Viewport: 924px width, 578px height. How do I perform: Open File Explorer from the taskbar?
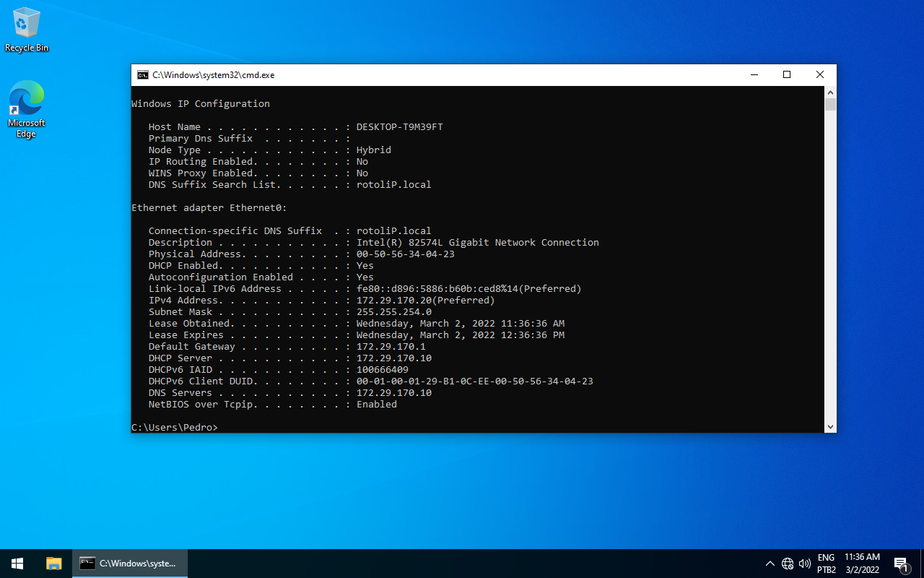coord(53,564)
